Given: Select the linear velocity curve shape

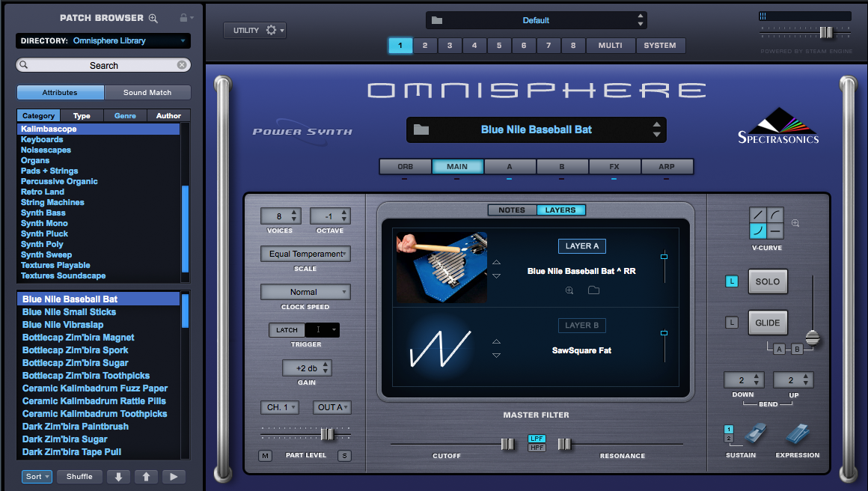Looking at the screenshot, I should 758,216.
